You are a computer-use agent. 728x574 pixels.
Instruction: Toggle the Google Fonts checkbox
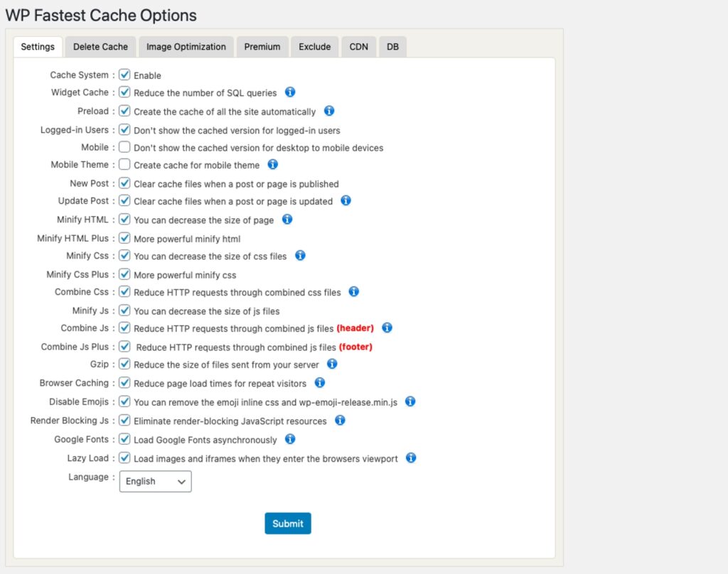(x=124, y=439)
